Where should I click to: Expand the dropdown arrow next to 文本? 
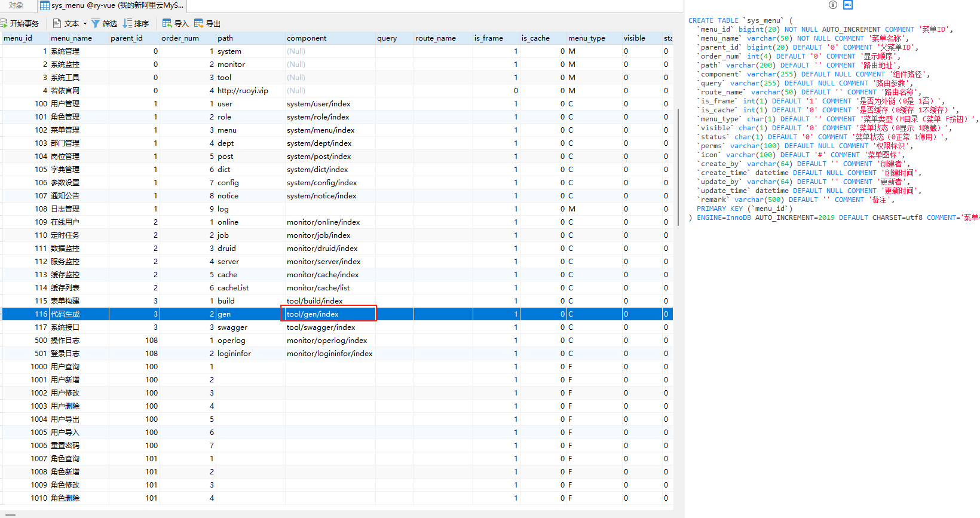pyautogui.click(x=85, y=23)
